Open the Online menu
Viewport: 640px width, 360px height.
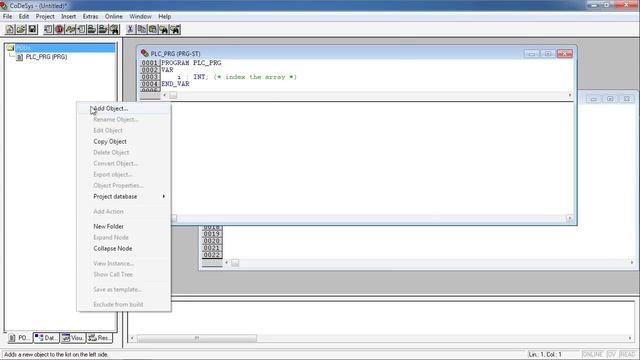(x=113, y=16)
